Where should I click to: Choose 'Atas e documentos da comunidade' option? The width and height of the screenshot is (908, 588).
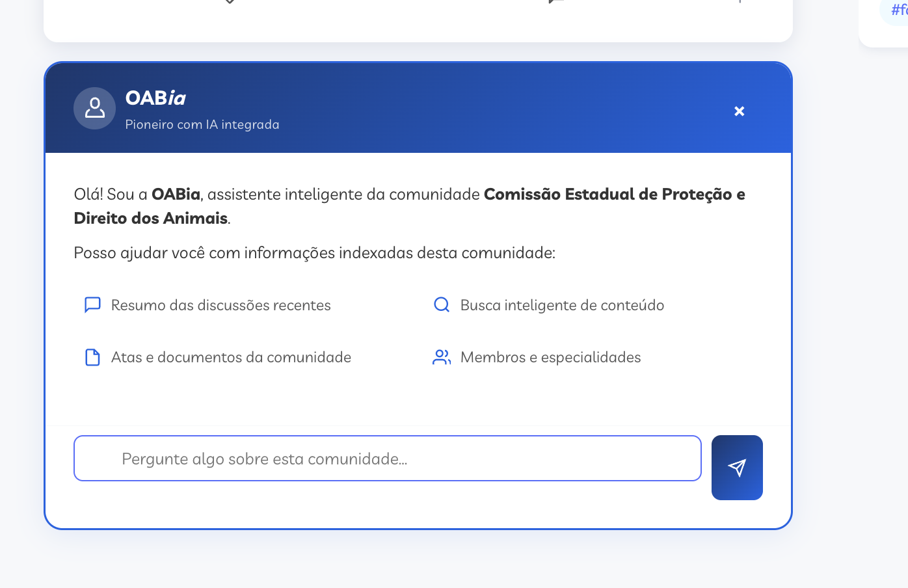(231, 357)
